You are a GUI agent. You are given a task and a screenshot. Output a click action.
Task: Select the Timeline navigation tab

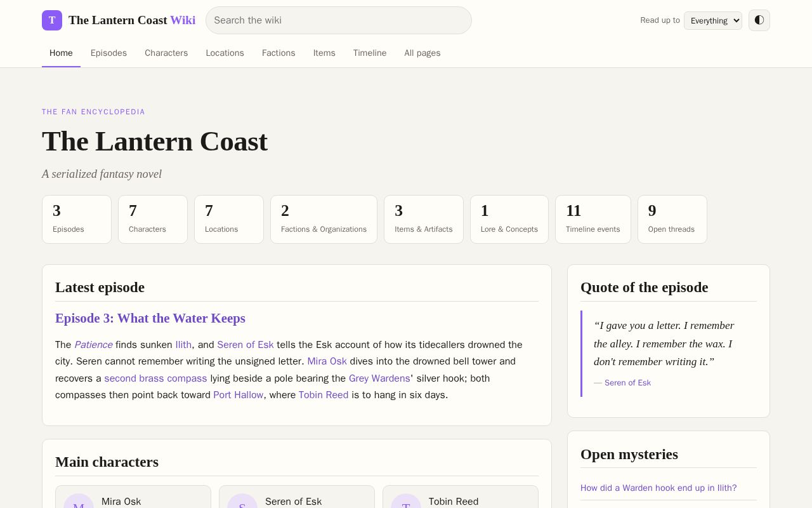point(370,53)
